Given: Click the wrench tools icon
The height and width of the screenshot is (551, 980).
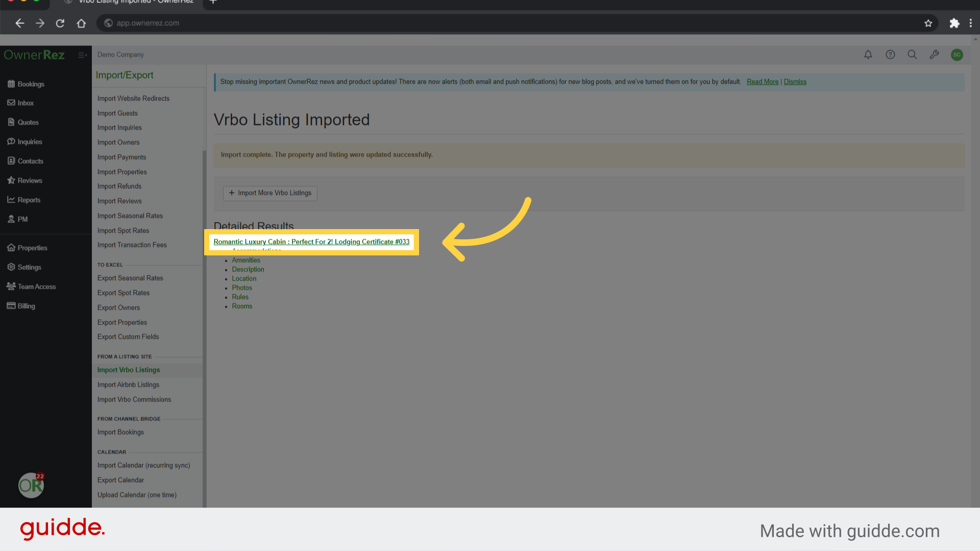Looking at the screenshot, I should tap(934, 55).
